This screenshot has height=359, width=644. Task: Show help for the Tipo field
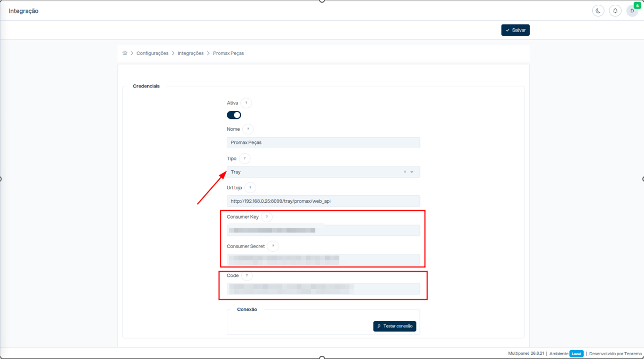244,158
